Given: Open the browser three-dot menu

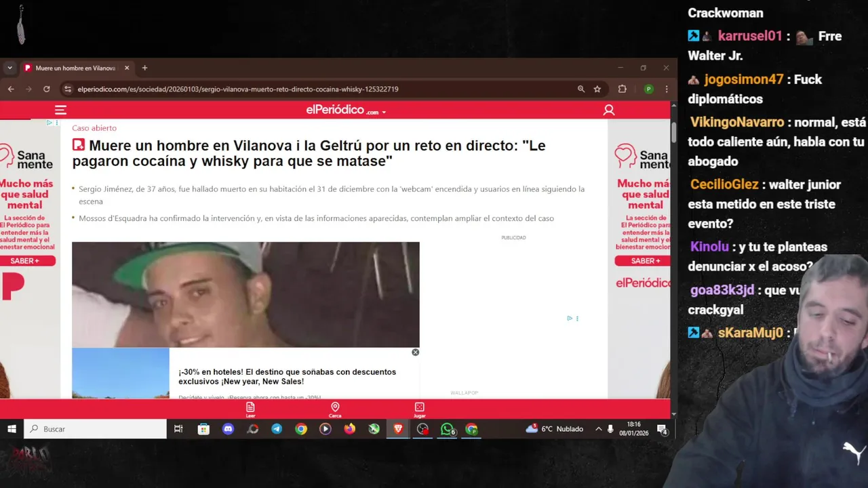Looking at the screenshot, I should click(x=667, y=89).
